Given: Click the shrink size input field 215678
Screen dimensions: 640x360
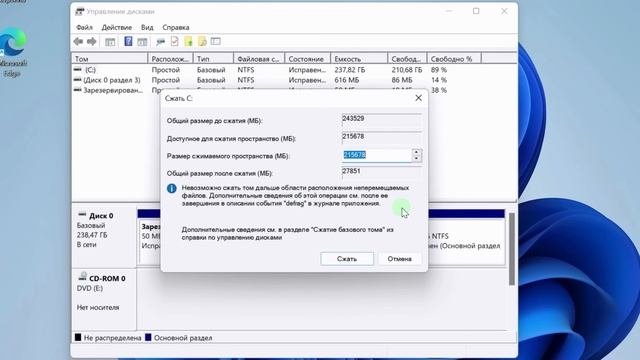Looking at the screenshot, I should (x=376, y=155).
